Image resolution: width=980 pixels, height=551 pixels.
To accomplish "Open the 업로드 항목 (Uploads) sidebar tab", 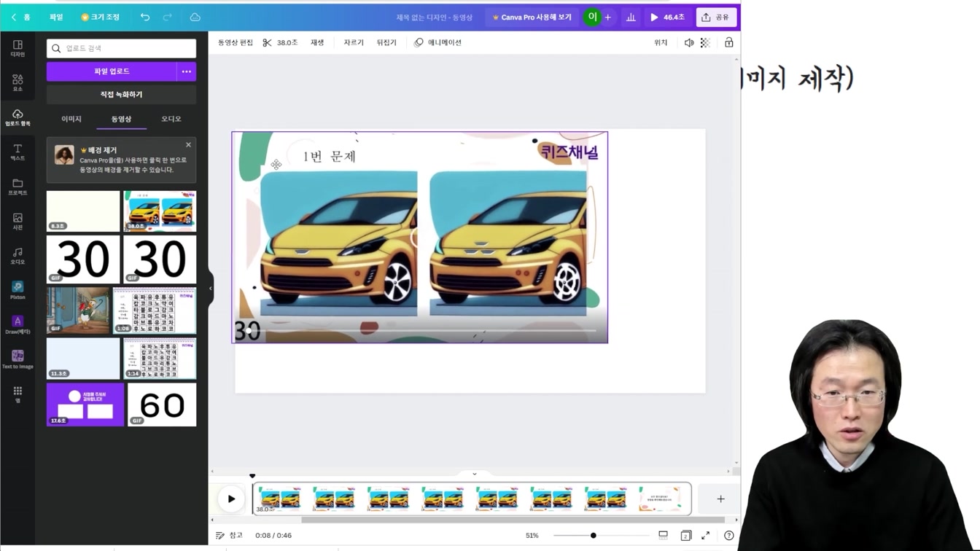I will tap(17, 118).
